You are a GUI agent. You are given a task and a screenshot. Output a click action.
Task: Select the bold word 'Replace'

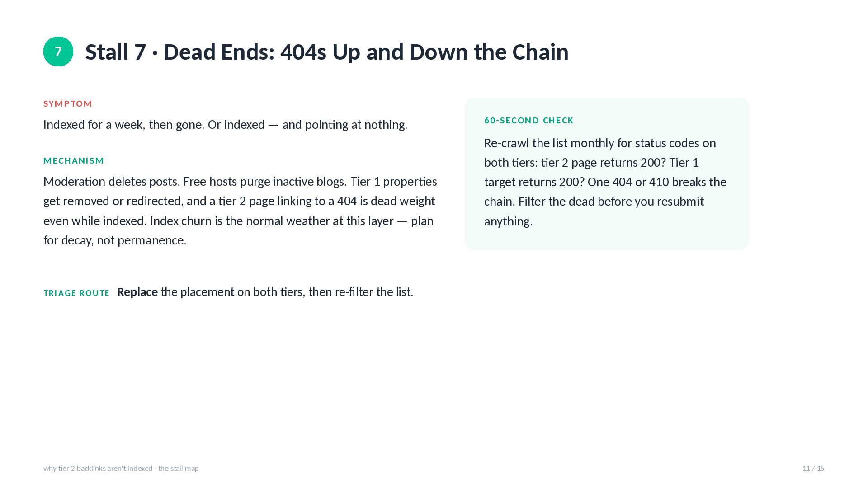tap(137, 292)
